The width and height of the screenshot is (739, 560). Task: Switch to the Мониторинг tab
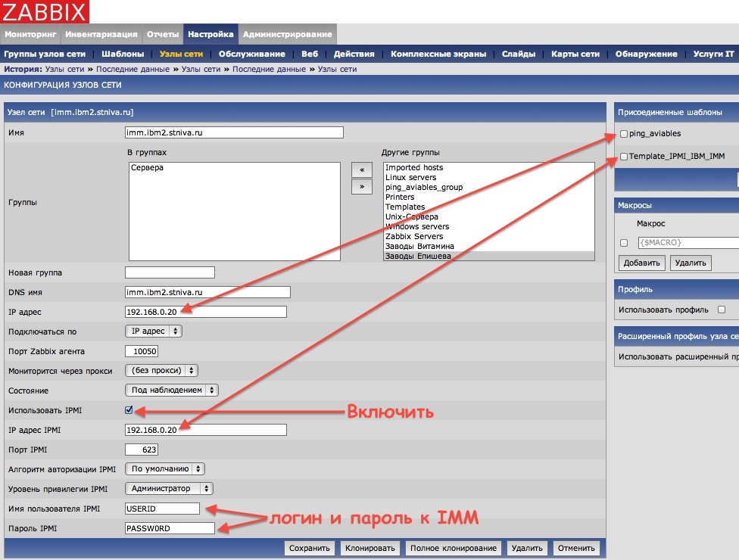click(x=30, y=34)
